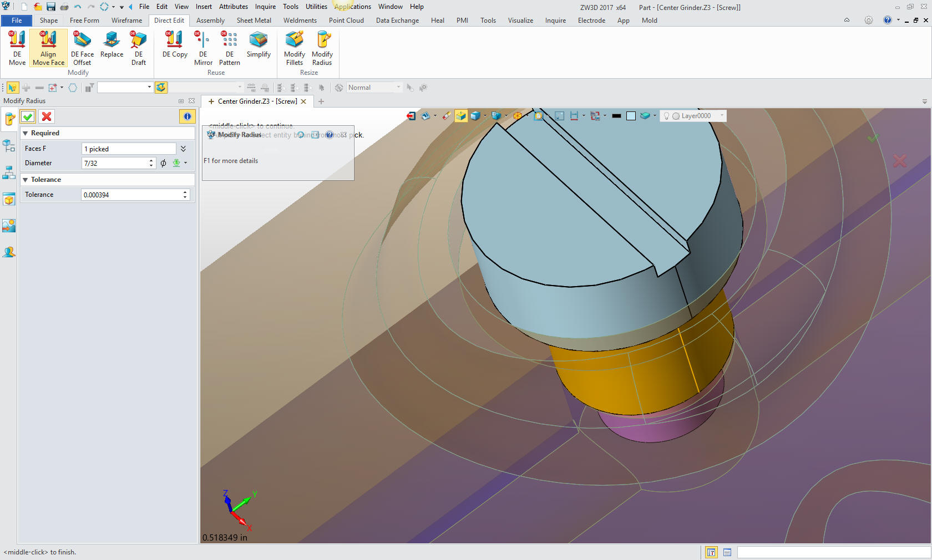Open file with the folder icon
Viewport: 932px width, 560px height.
click(38, 7)
